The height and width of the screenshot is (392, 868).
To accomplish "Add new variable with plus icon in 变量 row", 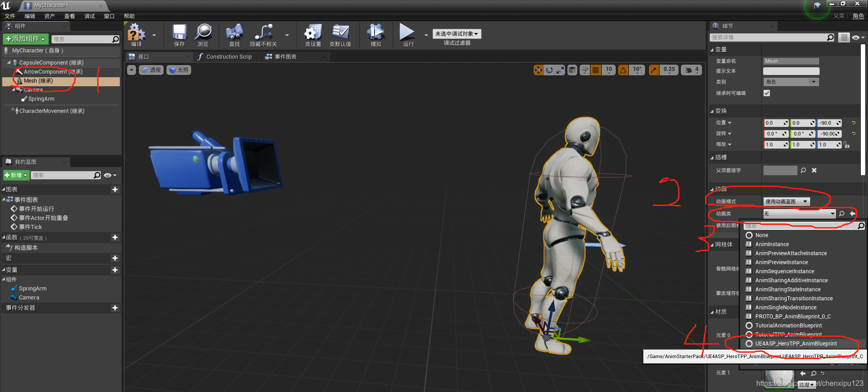I will 115,270.
